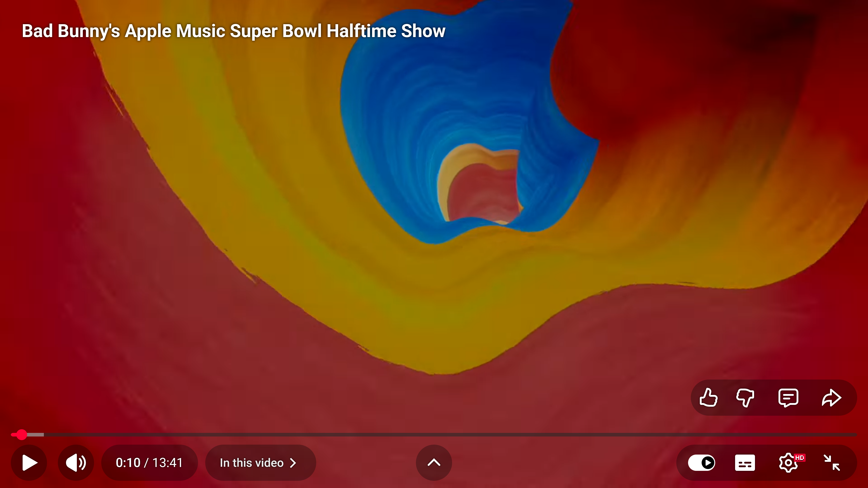The width and height of the screenshot is (868, 488).
Task: Click the HD quality badge
Action: click(800, 458)
